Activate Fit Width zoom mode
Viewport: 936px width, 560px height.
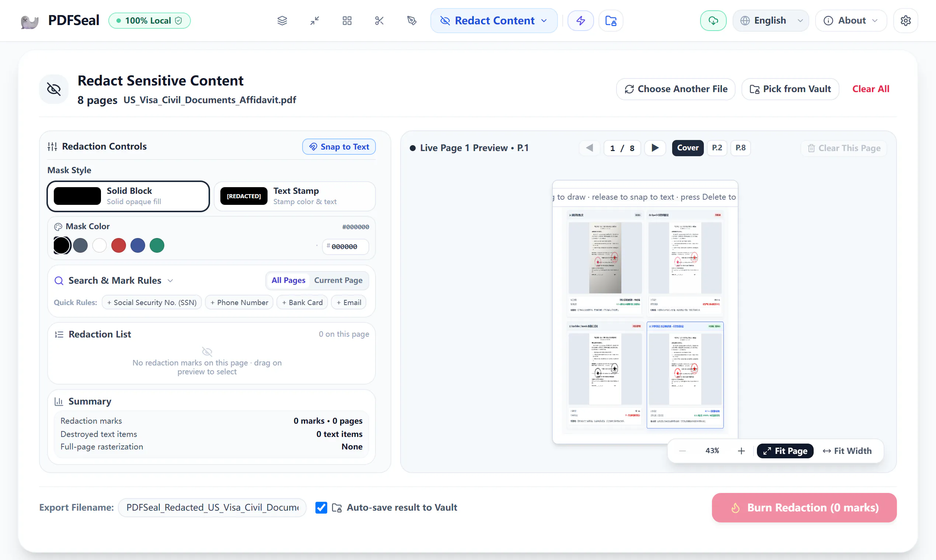847,451
